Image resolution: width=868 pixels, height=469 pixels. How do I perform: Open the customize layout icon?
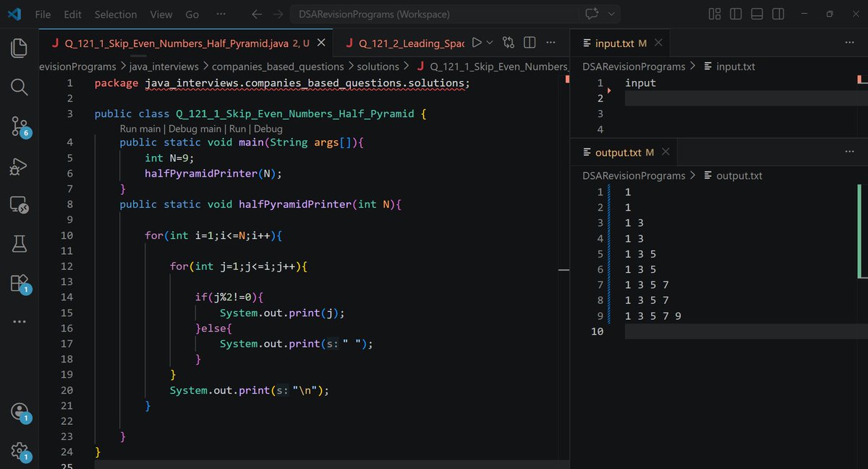[x=715, y=14]
